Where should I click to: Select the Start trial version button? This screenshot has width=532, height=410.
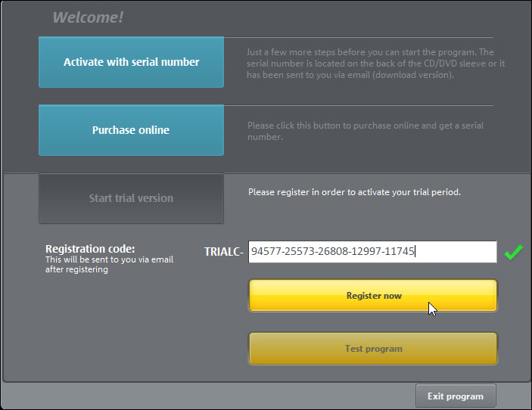click(132, 198)
